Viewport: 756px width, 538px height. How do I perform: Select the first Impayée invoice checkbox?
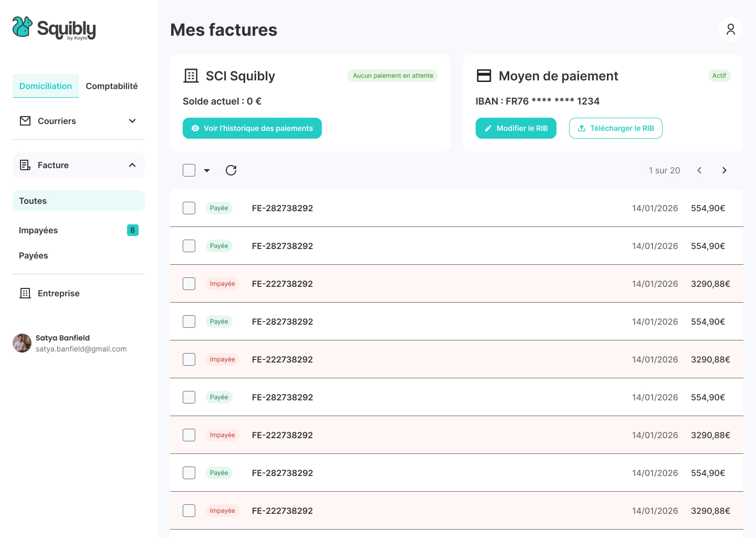click(x=189, y=284)
